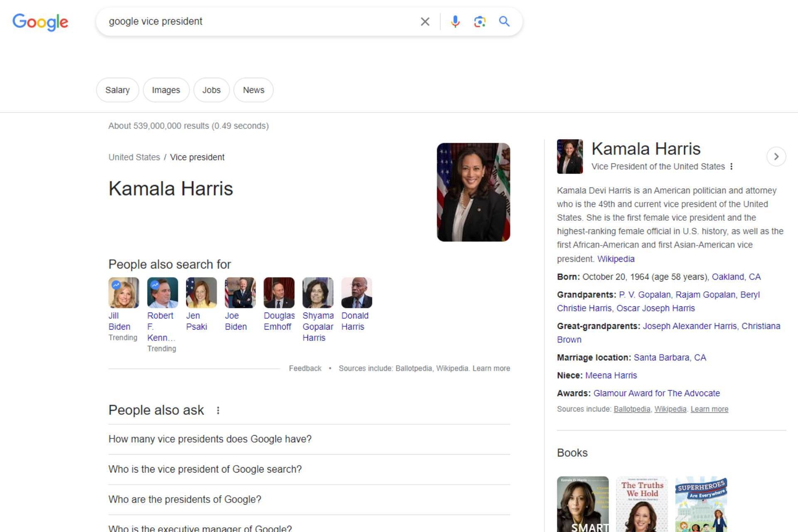The image size is (798, 532).
Task: Click Wikipedia source below Awards
Action: [x=670, y=409]
